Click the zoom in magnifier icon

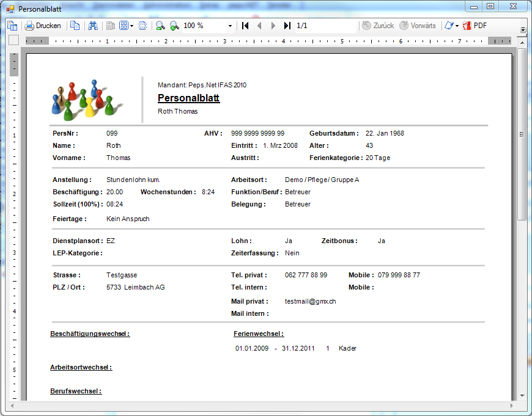point(174,26)
